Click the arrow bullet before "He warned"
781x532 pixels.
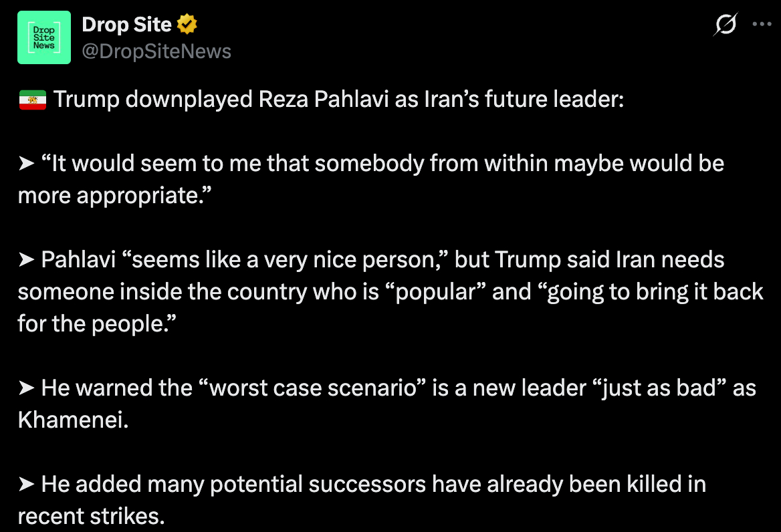point(27,389)
